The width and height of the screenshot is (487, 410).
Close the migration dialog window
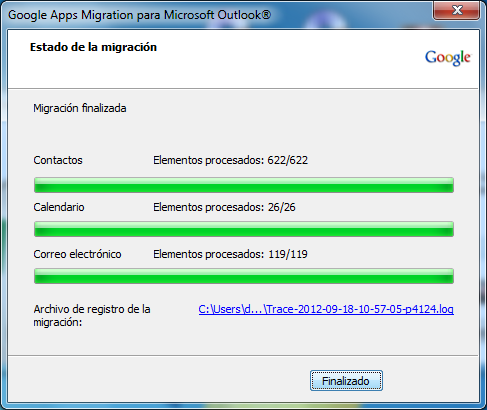point(457,10)
